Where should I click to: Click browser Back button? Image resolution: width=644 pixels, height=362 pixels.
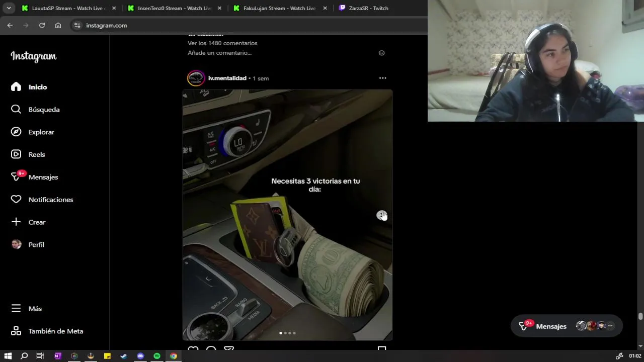[10, 25]
